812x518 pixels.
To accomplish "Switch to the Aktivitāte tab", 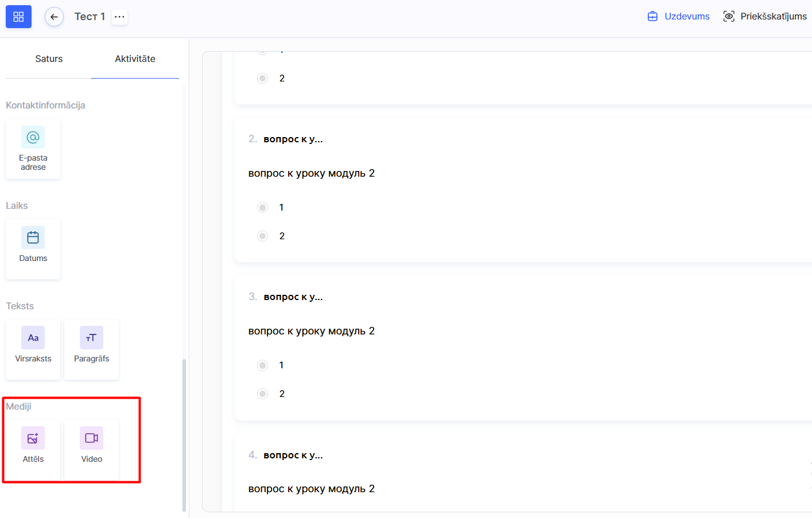I will point(135,59).
